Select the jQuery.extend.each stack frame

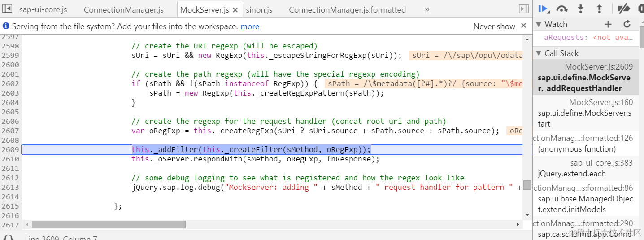585,168
